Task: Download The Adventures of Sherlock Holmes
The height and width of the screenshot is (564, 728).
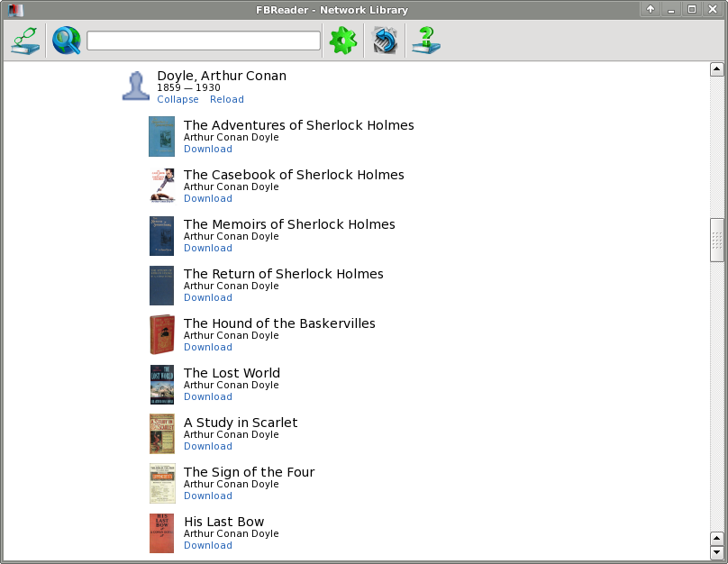Action: 208,149
